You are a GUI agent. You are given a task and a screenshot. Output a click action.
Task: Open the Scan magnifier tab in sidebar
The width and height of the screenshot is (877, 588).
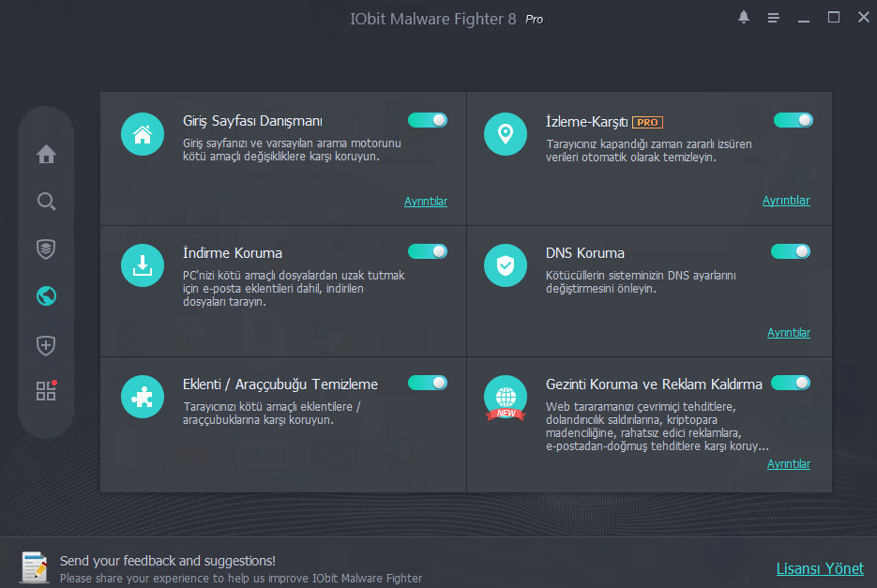pos(46,202)
